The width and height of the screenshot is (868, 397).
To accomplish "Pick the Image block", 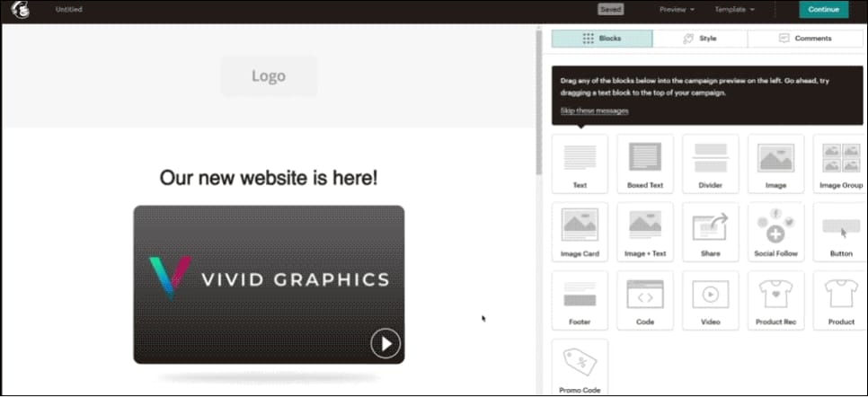I will (x=775, y=163).
